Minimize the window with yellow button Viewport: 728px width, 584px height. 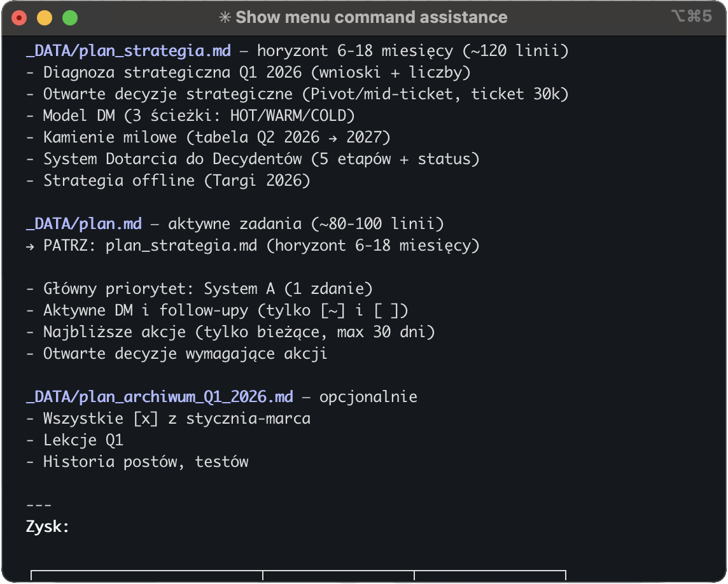[x=45, y=18]
